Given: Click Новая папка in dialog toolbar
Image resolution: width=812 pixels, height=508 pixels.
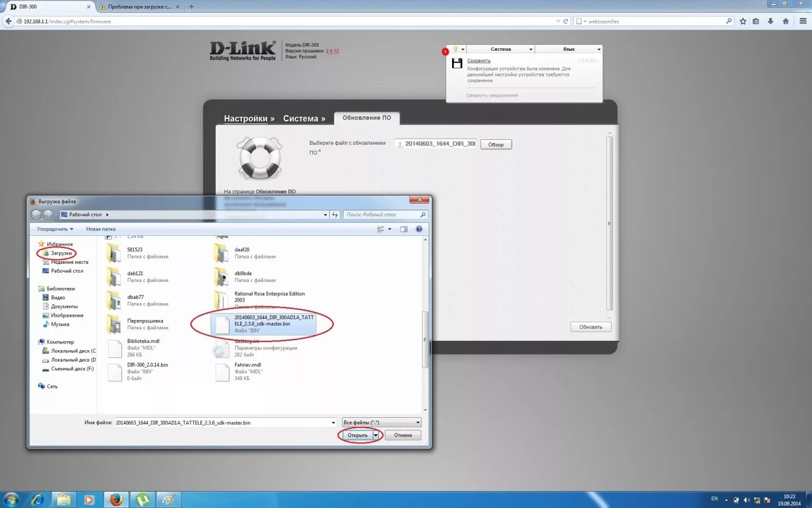Looking at the screenshot, I should coord(100,229).
